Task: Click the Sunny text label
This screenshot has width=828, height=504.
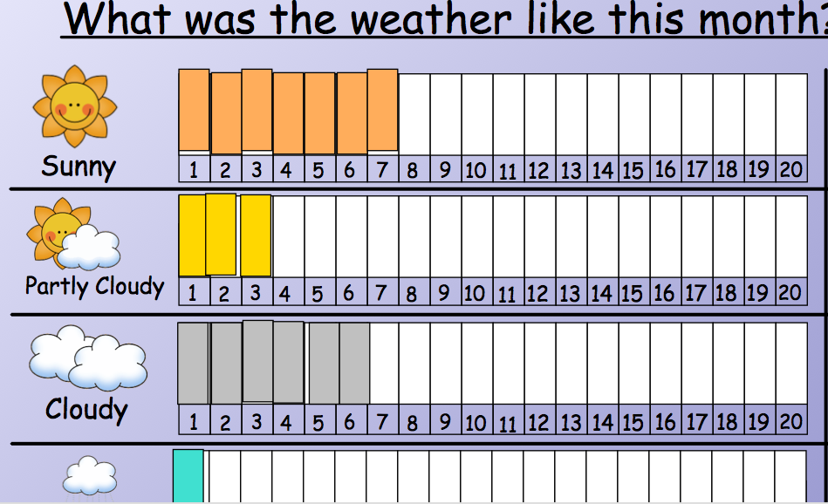Action: pyautogui.click(x=79, y=166)
